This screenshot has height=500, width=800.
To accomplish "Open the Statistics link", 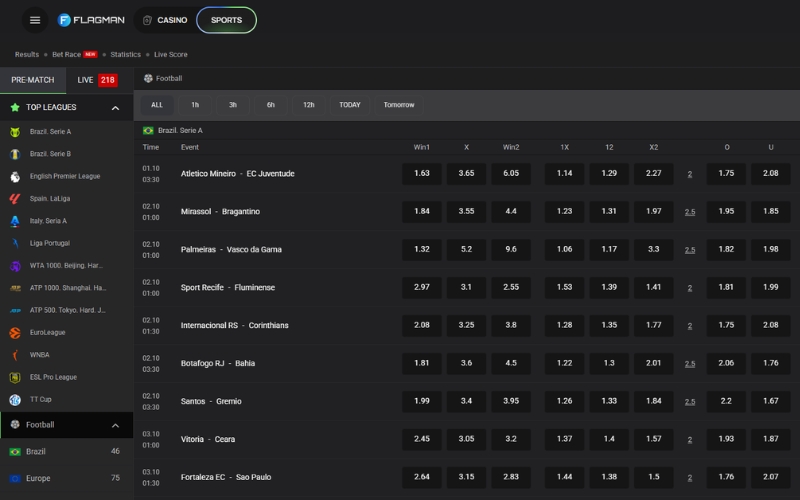I will (126, 55).
